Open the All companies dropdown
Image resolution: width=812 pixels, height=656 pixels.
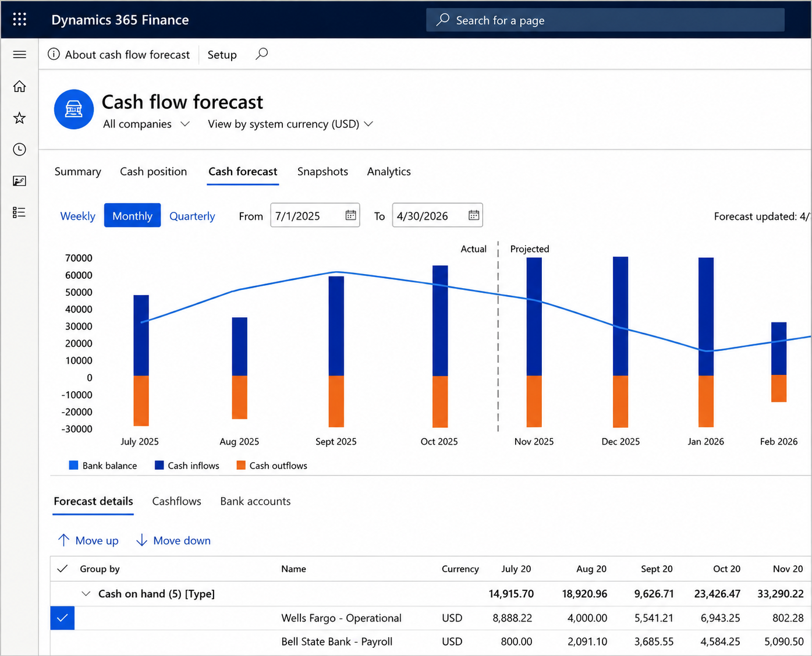(146, 124)
